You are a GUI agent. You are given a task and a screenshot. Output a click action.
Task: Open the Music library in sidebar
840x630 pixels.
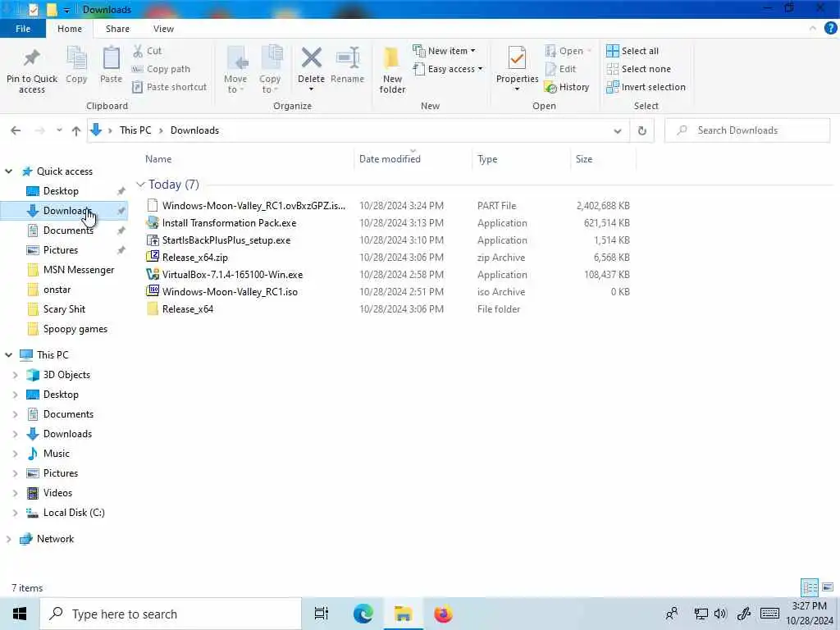click(57, 454)
